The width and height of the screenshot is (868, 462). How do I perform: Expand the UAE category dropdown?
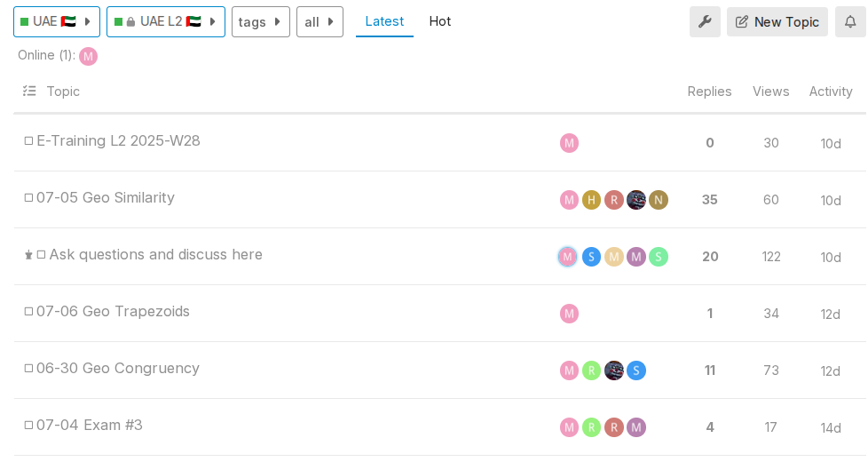57,22
